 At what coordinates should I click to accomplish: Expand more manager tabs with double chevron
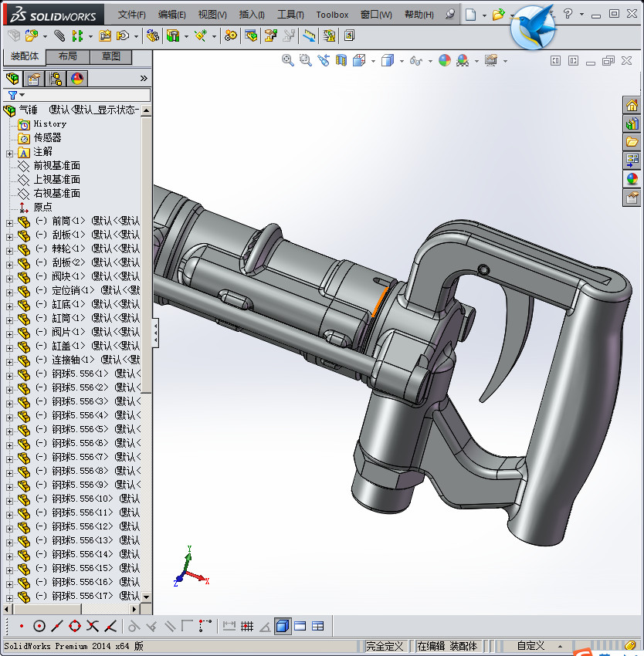pos(144,78)
